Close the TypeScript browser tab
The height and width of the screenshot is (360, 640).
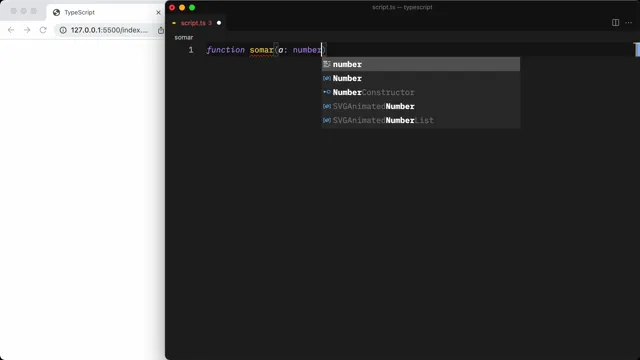coord(158,12)
